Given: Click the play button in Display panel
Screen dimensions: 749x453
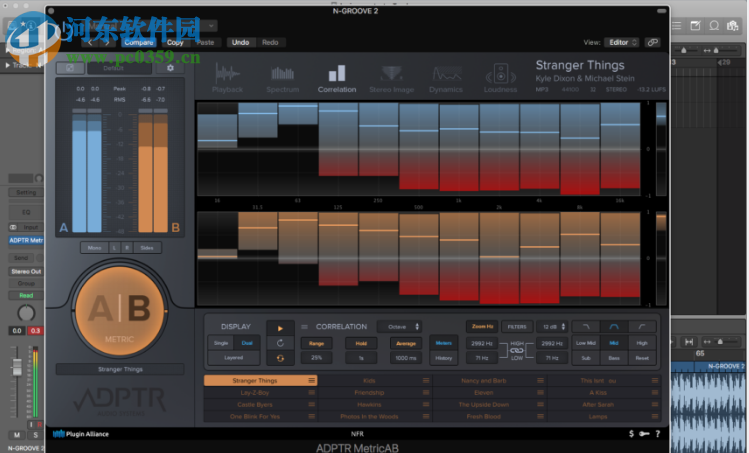Looking at the screenshot, I should point(280,328).
